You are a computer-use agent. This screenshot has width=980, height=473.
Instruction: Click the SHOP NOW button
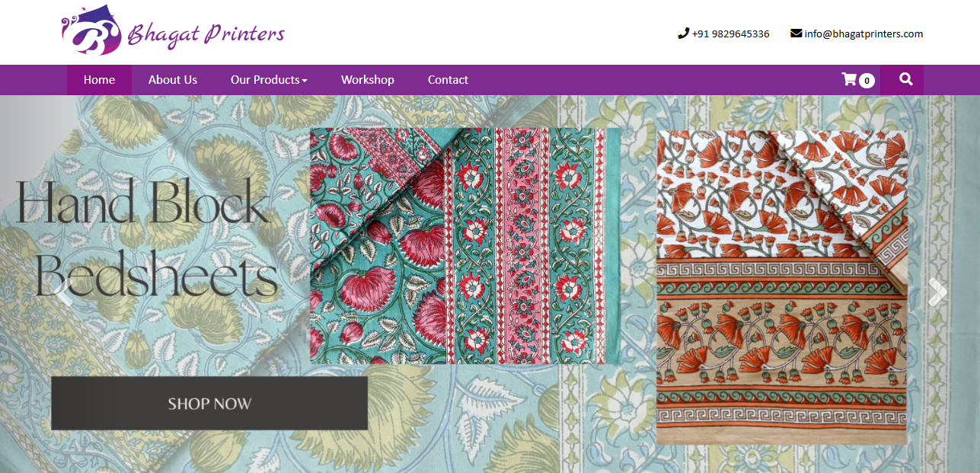click(x=209, y=404)
